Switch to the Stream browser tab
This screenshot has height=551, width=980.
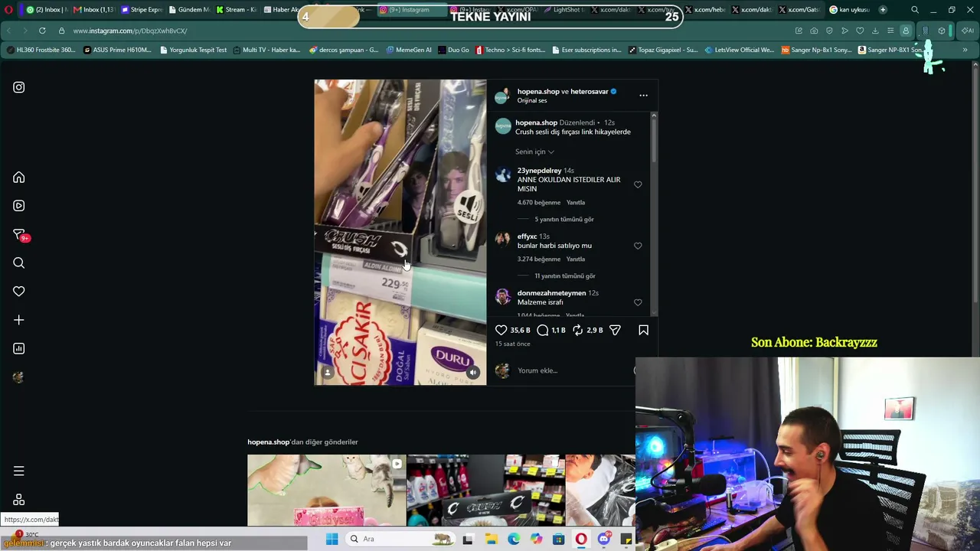click(x=236, y=10)
